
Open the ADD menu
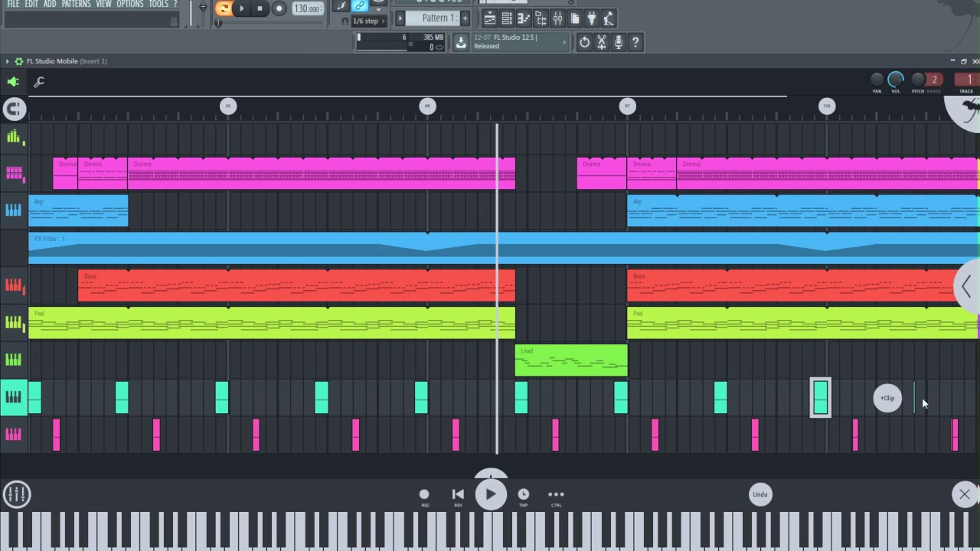pos(50,4)
